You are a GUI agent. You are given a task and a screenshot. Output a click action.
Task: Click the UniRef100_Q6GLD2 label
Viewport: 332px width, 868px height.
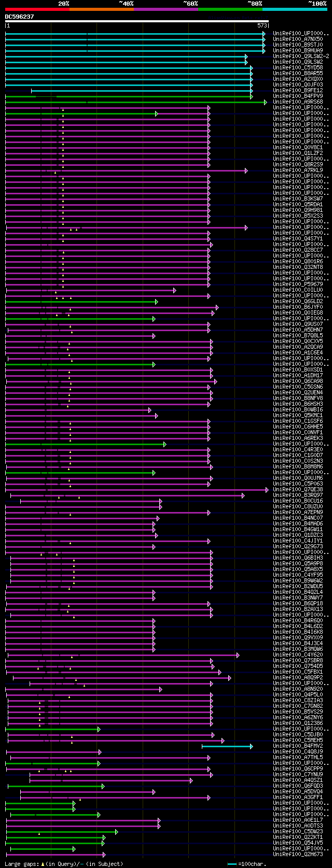pyautogui.click(x=298, y=302)
